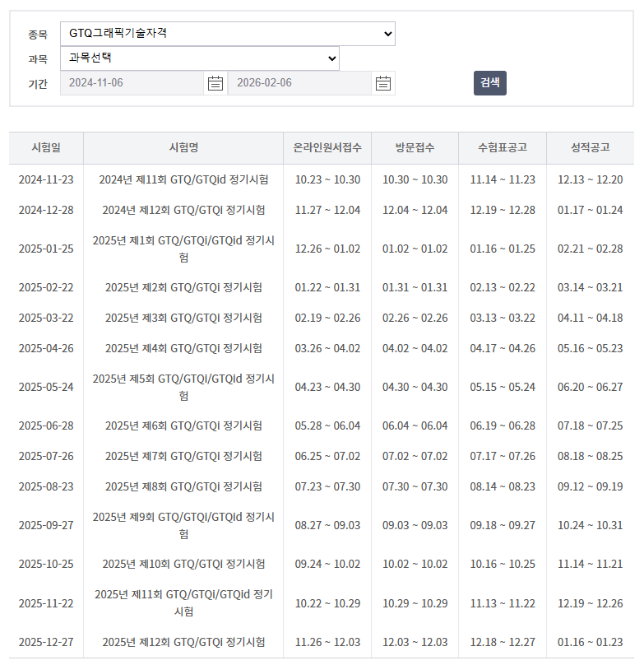Click the 시험명 column header
Viewport: 644px width, 665px height.
pos(183,147)
